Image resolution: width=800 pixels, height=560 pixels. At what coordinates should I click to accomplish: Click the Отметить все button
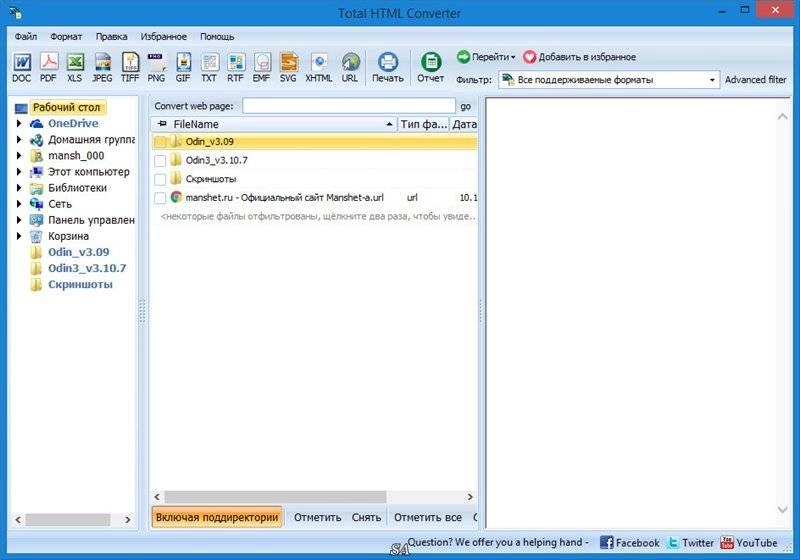point(428,517)
